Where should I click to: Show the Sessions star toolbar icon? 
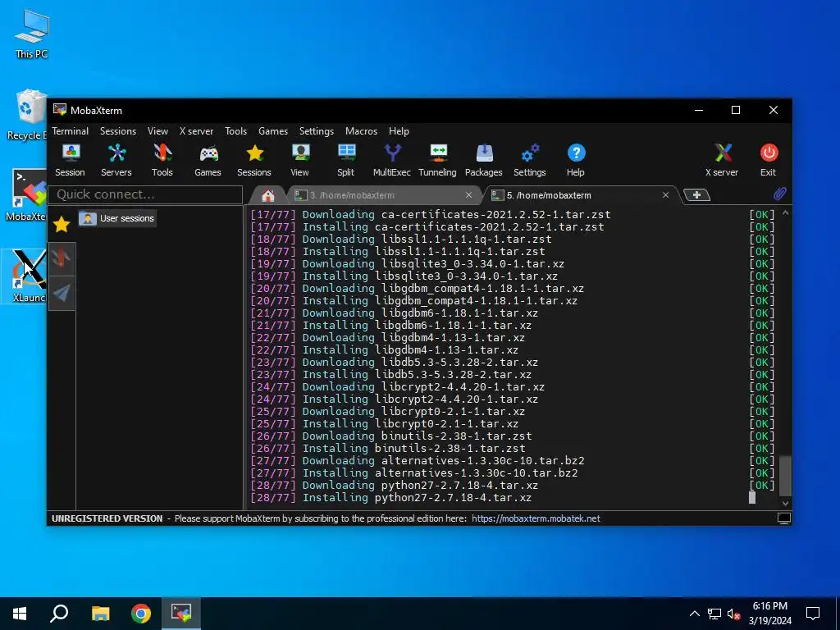pyautogui.click(x=254, y=160)
